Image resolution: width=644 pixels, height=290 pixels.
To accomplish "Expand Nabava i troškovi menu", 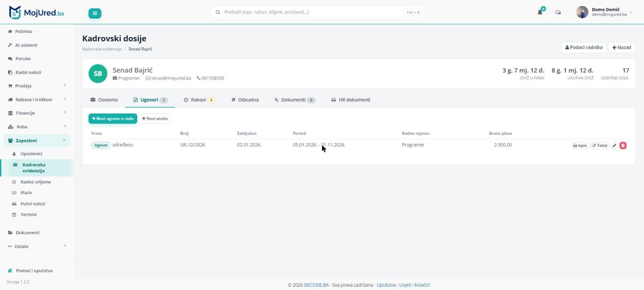I will tap(37, 100).
